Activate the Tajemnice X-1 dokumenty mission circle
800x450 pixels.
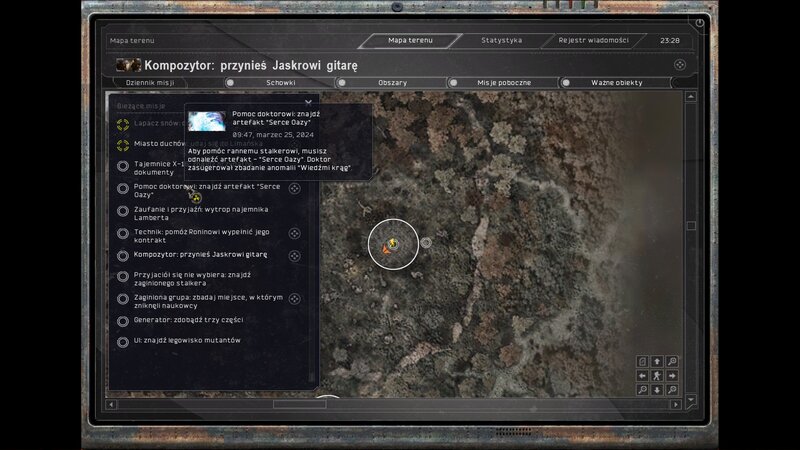coord(122,166)
